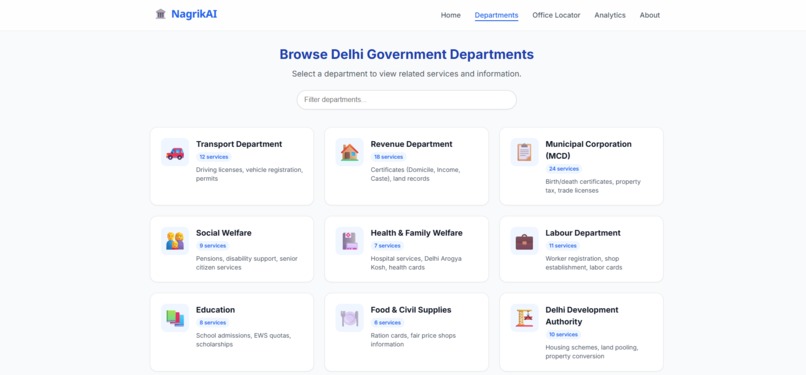Viewport: 806px width, 375px height.
Task: Click the NagrikAI brand name link
Action: [x=194, y=14]
